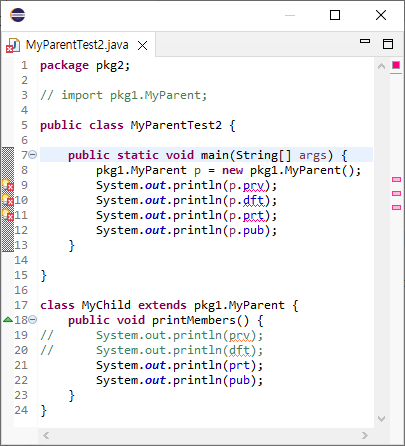The image size is (405, 446).
Task: Close the Eclipse window
Action: pyautogui.click(x=381, y=15)
